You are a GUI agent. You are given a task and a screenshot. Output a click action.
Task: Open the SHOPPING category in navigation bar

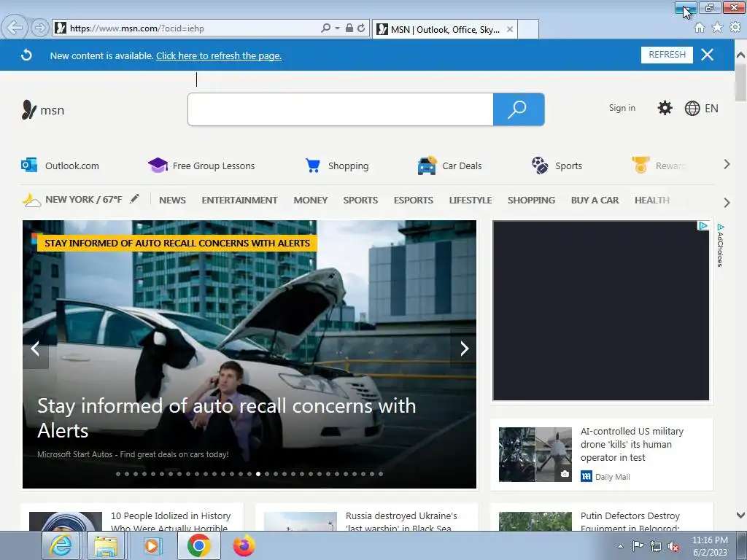click(531, 200)
